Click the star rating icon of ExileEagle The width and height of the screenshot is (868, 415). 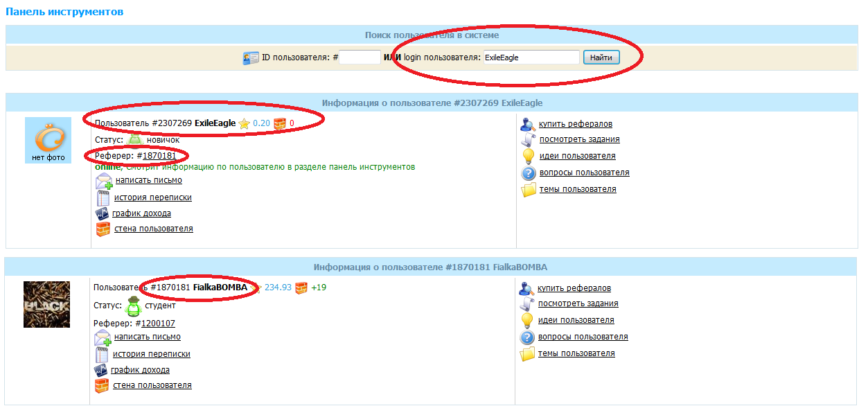click(x=244, y=124)
